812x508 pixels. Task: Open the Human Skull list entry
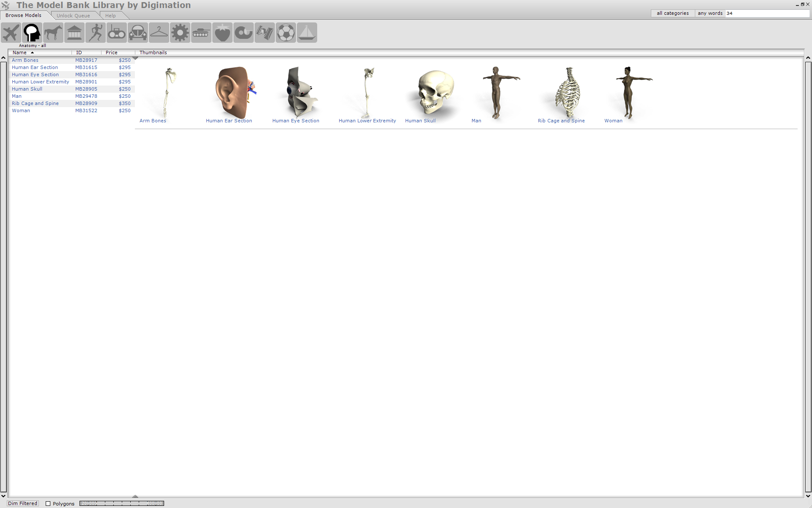[27, 89]
